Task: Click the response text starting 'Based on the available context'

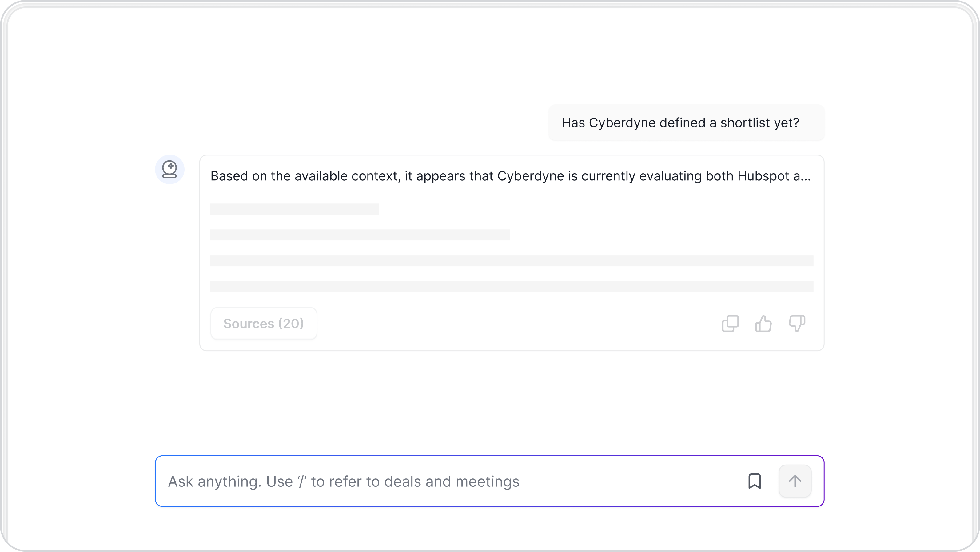Action: 510,176
